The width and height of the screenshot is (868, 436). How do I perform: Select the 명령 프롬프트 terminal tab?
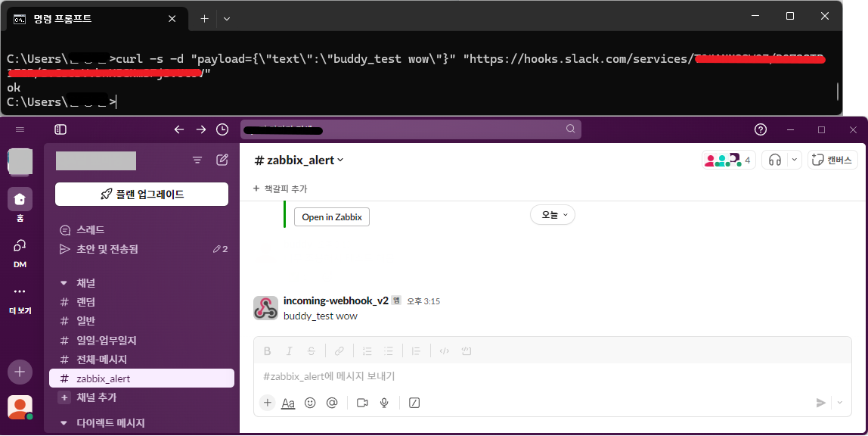(98, 19)
